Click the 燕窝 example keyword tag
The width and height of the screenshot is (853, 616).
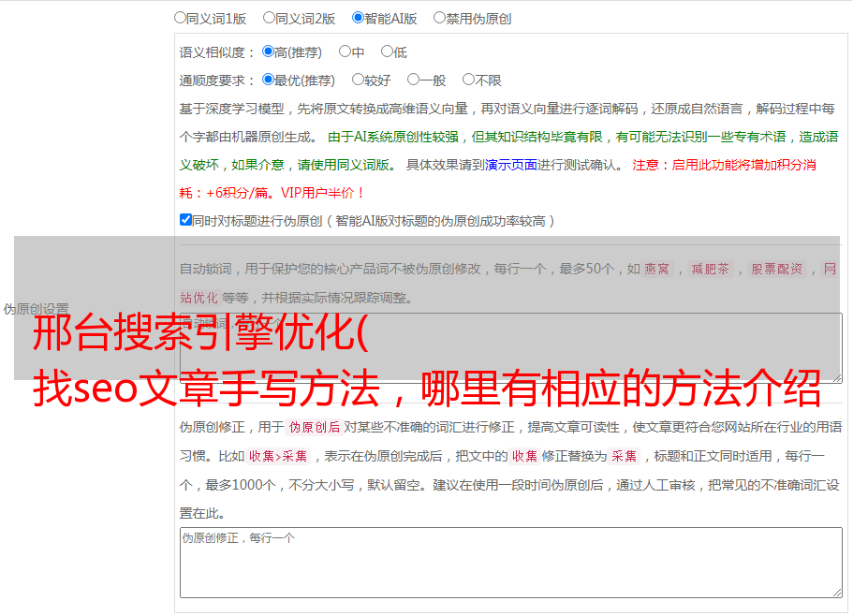point(656,270)
